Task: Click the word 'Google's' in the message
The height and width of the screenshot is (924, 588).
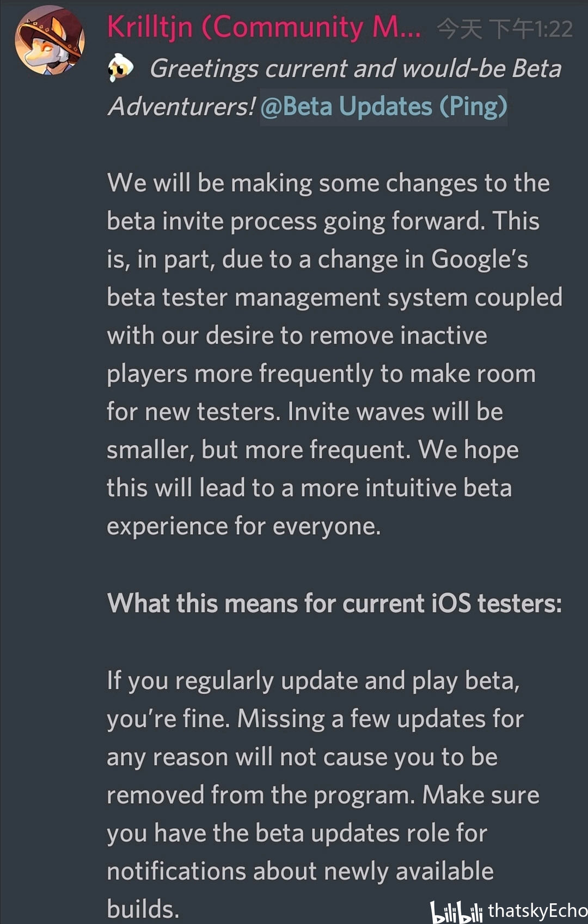Action: tap(479, 259)
